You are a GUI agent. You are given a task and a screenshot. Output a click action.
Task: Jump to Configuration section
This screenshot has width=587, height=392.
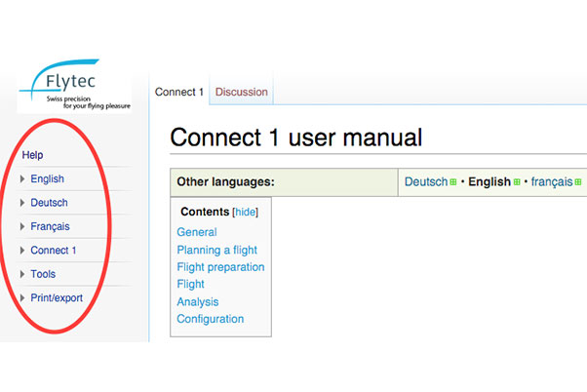(x=211, y=319)
